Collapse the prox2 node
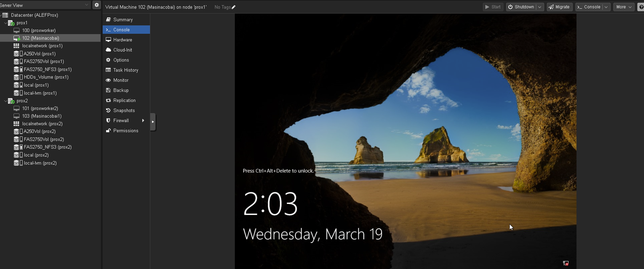 point(6,101)
